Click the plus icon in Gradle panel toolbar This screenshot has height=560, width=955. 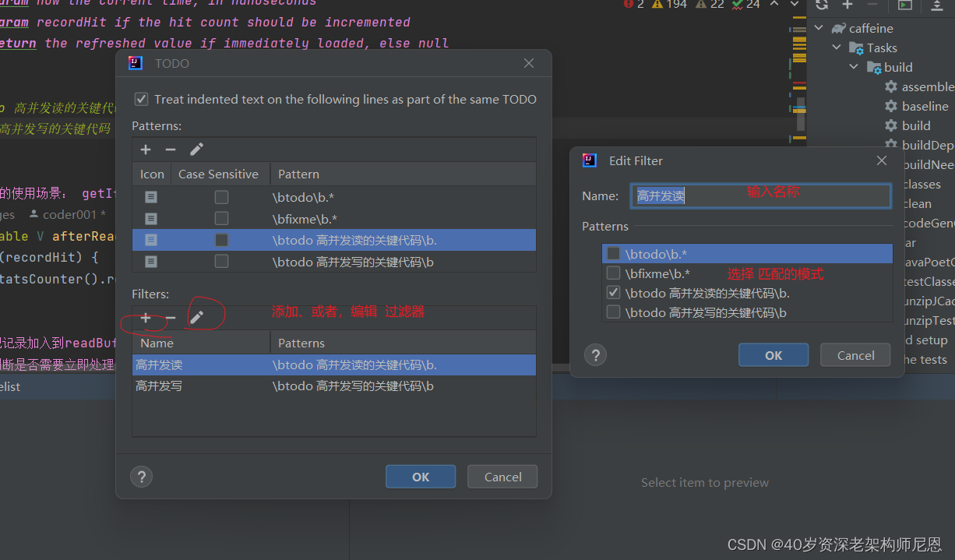coord(848,5)
